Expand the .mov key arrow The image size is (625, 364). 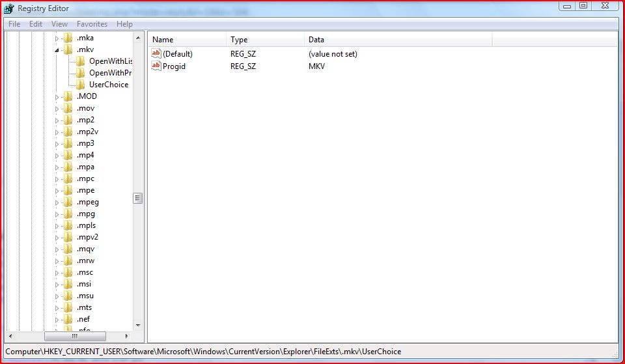pyautogui.click(x=57, y=109)
